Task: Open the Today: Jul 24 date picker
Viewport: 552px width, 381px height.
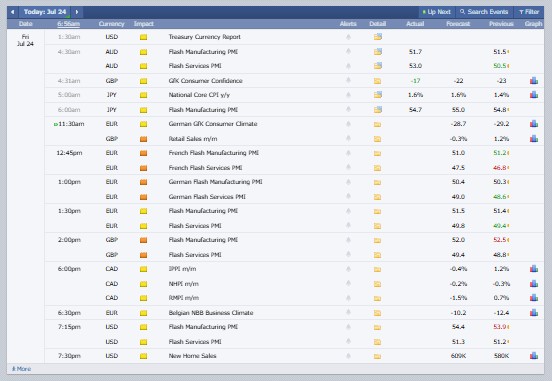Action: coord(45,12)
